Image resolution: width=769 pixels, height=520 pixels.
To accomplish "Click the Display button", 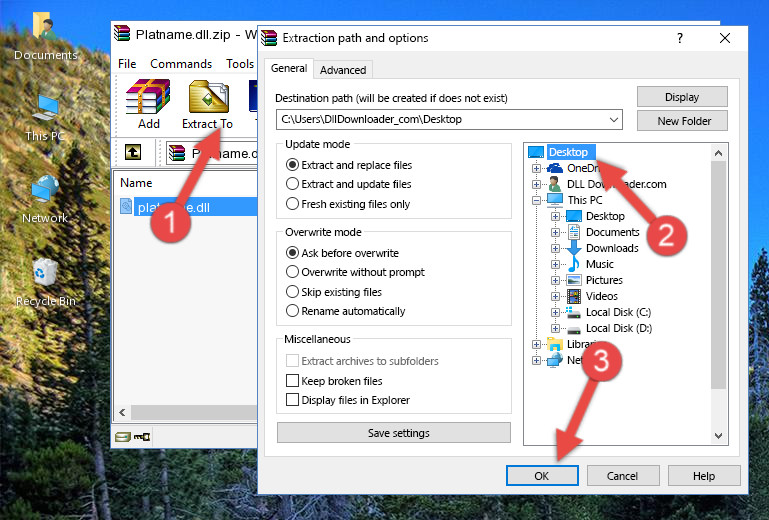I will (x=682, y=97).
